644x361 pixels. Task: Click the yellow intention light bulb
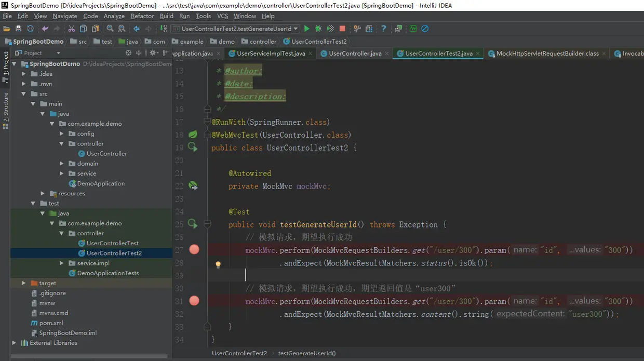(x=218, y=264)
